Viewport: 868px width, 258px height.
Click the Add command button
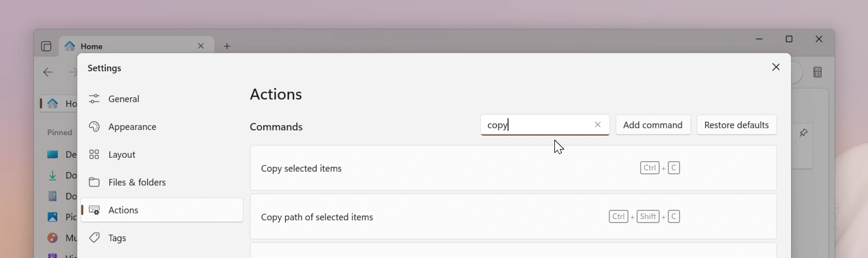[653, 125]
